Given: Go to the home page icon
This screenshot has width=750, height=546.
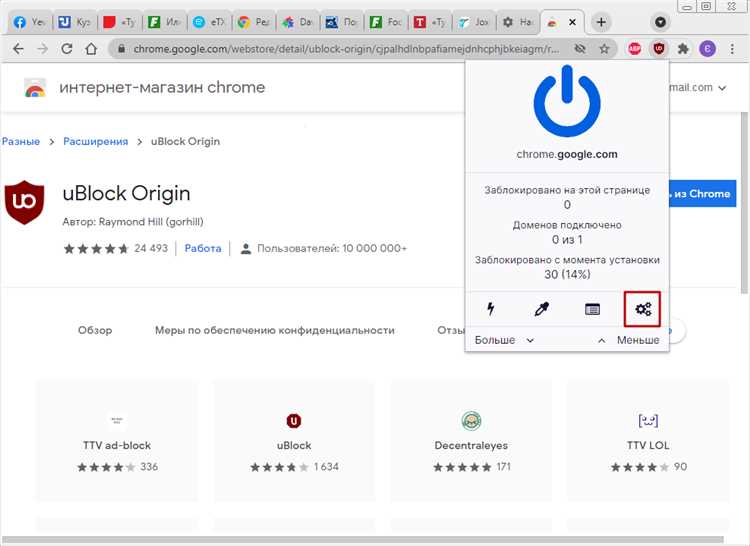Looking at the screenshot, I should (x=91, y=48).
